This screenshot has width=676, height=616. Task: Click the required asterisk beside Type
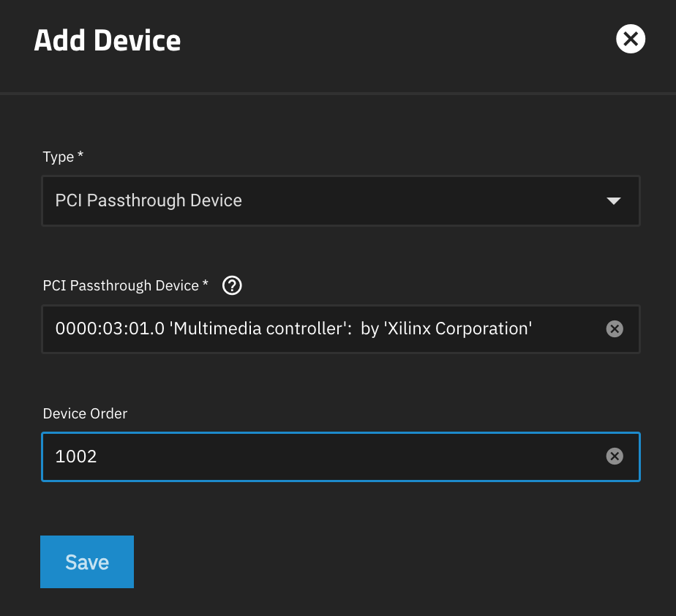[x=80, y=154]
